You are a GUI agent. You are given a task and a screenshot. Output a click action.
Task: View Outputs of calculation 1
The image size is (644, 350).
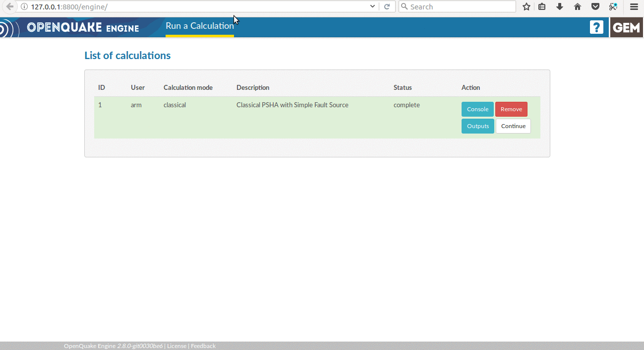coord(477,126)
